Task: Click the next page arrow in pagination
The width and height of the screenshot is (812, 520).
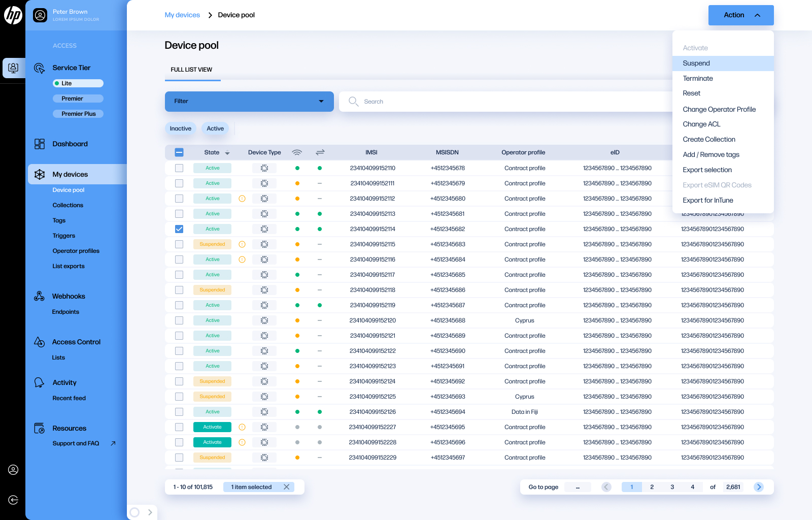Action: (759, 487)
